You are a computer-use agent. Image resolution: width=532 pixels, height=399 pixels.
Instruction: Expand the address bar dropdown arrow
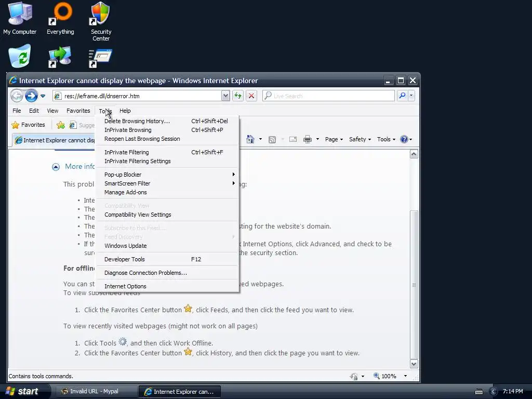click(225, 96)
